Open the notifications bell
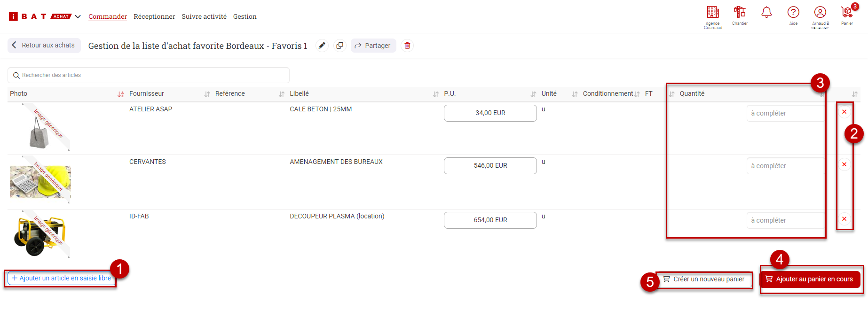Image resolution: width=868 pixels, height=310 pixels. tap(766, 13)
